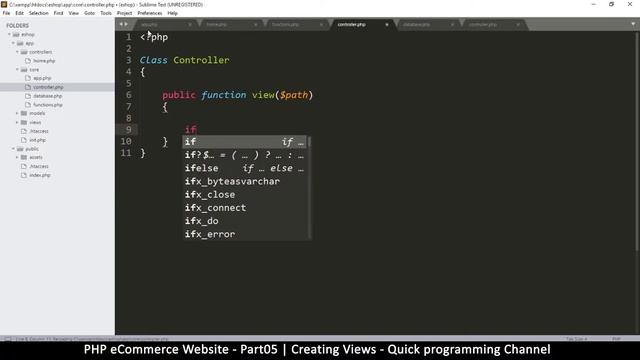
Task: Open the Selection menu
Action: point(38,13)
